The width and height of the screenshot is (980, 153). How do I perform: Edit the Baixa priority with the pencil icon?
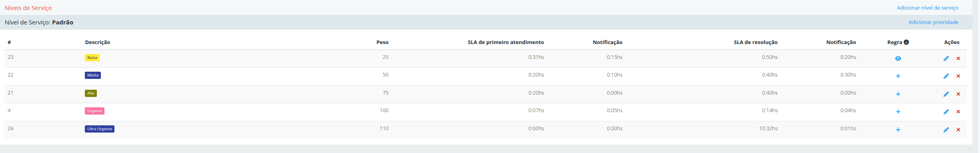(x=946, y=58)
